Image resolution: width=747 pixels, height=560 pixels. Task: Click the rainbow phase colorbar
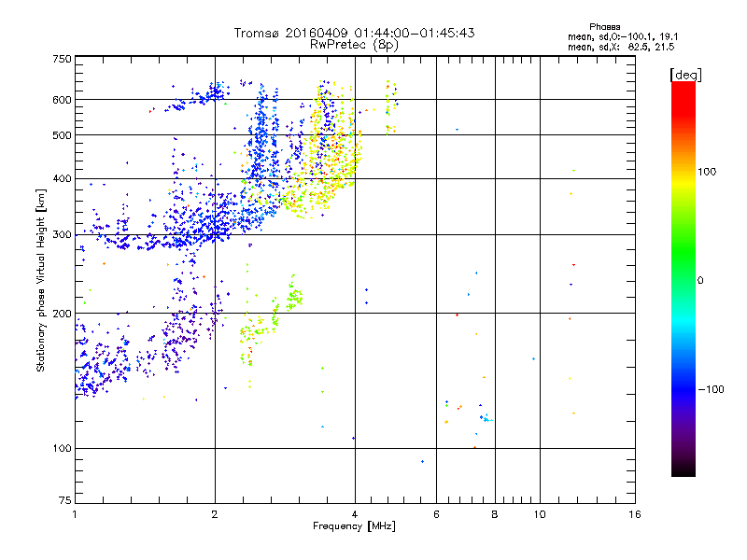[684, 279]
